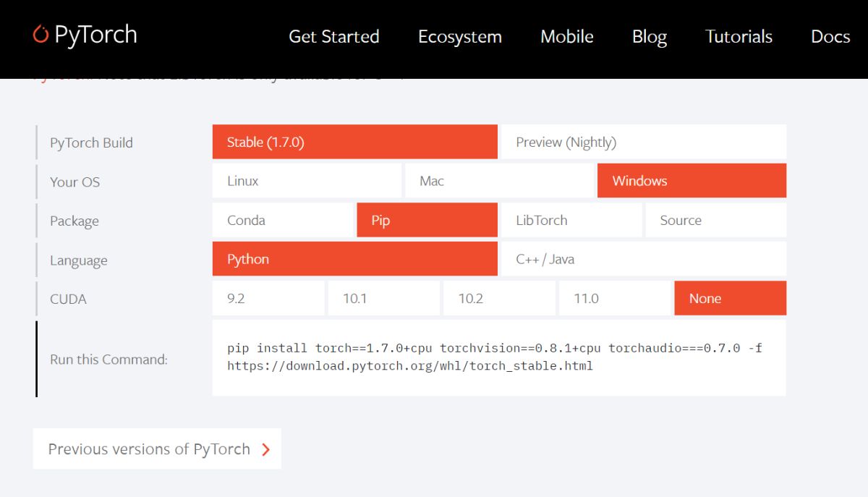Viewport: 868px width, 497px height.
Task: Click the pip install command text
Action: tap(495, 348)
